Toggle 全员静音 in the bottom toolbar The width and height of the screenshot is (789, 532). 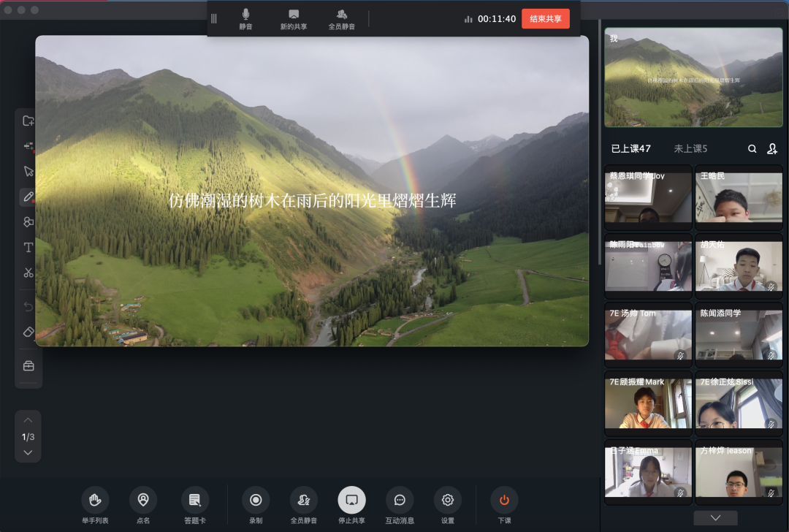tap(304, 501)
